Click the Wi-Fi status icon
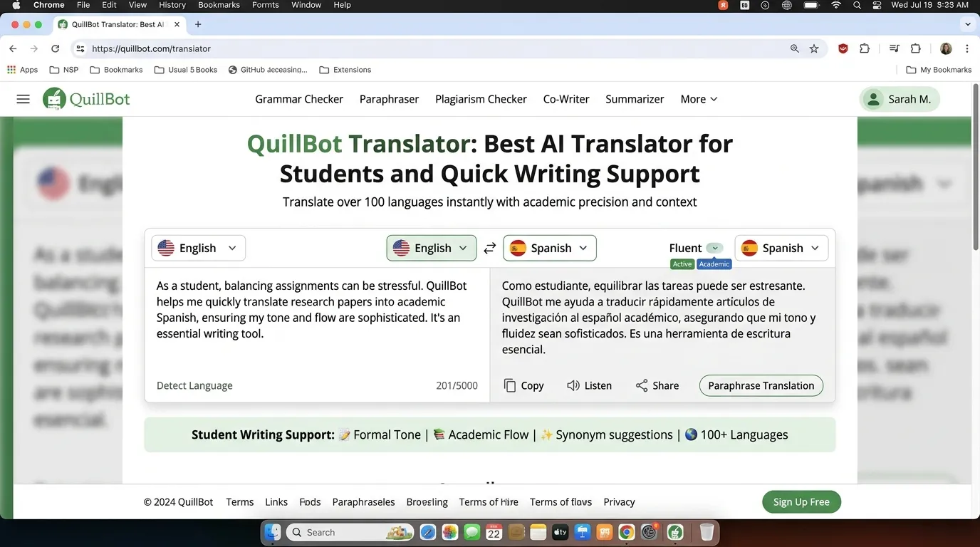The width and height of the screenshot is (980, 547). [836, 5]
